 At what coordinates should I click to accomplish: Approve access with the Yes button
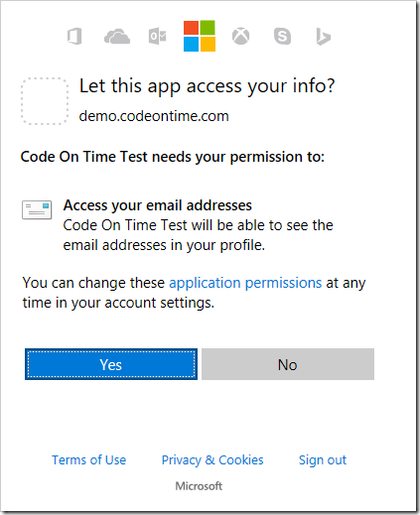[x=111, y=364]
